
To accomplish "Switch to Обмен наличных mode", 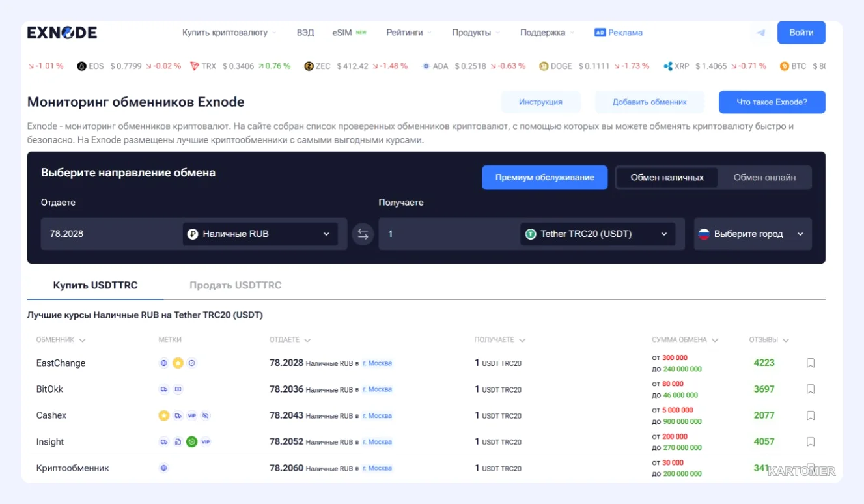I will (x=667, y=177).
